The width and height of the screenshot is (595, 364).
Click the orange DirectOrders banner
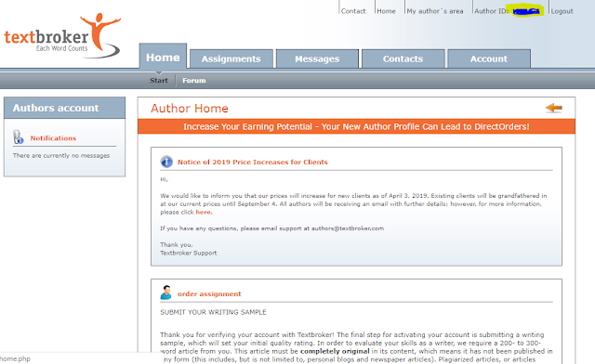point(356,126)
